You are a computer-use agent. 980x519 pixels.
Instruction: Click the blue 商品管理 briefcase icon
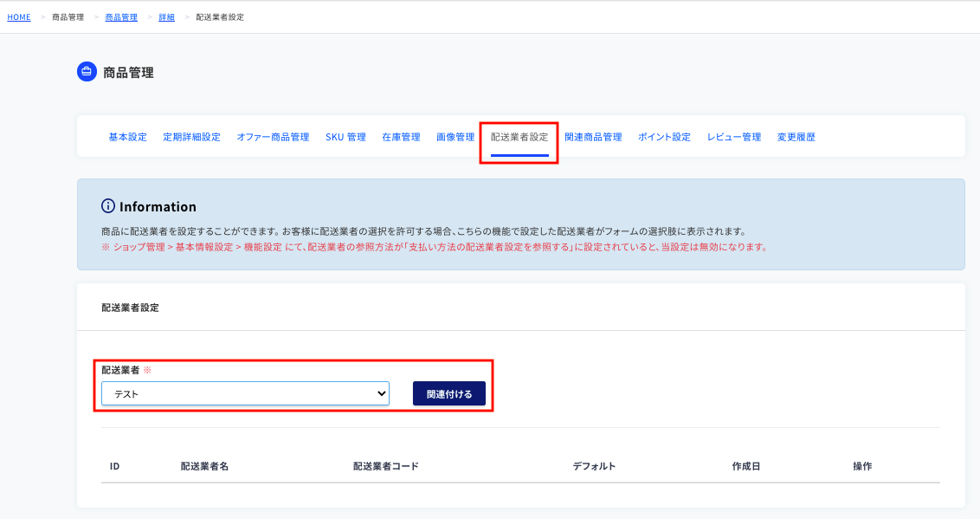click(x=87, y=72)
